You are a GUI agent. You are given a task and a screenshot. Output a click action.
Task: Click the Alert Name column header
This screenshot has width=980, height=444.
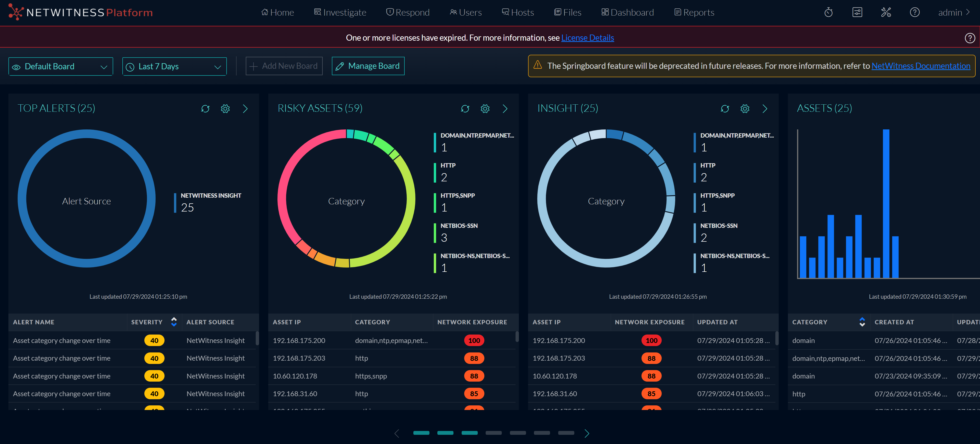click(x=33, y=322)
